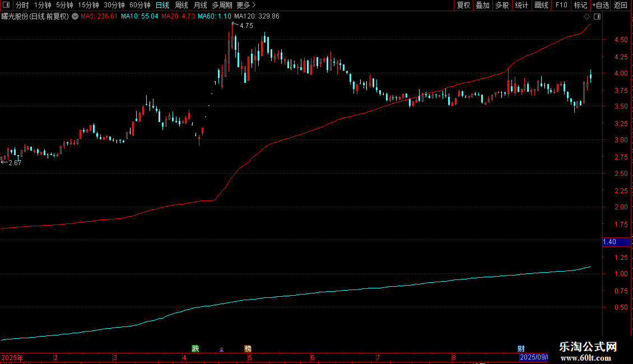
Task: Toggle the right side panel icon
Action: click(597, 17)
